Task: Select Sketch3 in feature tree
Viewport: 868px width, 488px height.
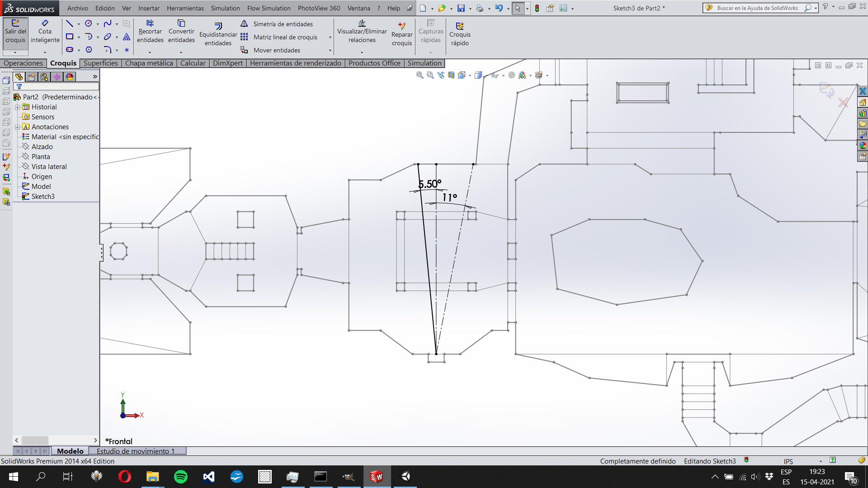Action: pyautogui.click(x=43, y=197)
